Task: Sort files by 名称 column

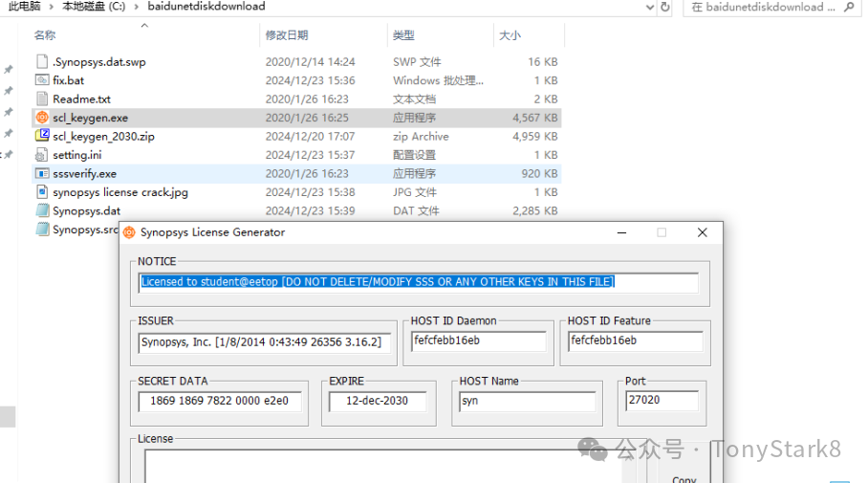Action: [x=45, y=35]
